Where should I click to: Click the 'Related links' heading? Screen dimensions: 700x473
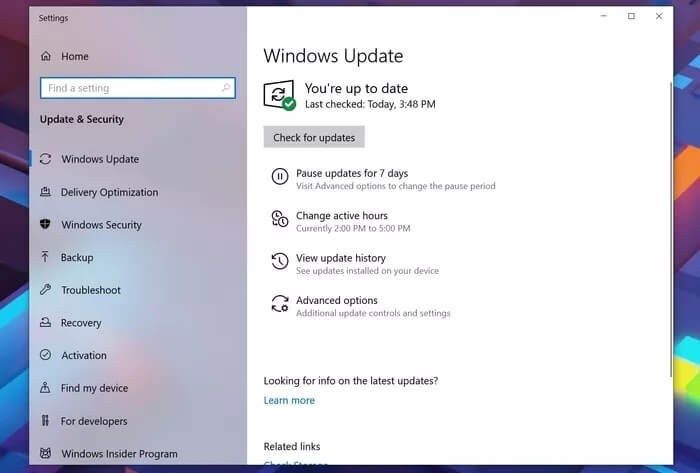pyautogui.click(x=292, y=446)
